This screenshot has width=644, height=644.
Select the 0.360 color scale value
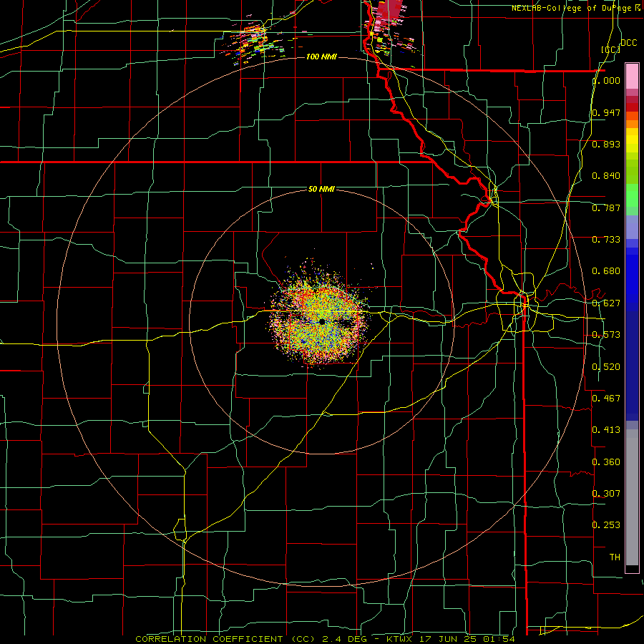(606, 462)
